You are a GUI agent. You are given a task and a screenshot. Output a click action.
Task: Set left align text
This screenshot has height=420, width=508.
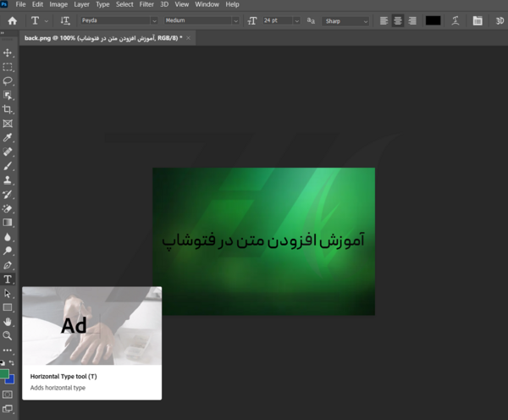(384, 20)
